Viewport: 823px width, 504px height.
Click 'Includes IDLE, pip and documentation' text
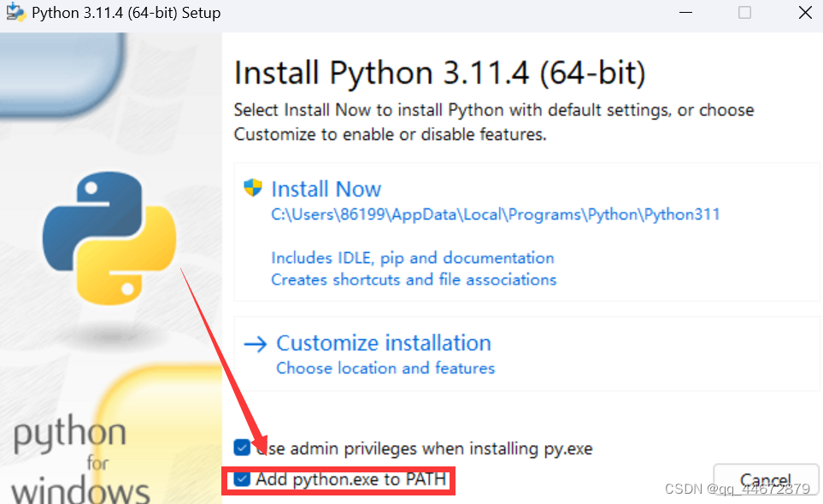coord(413,258)
